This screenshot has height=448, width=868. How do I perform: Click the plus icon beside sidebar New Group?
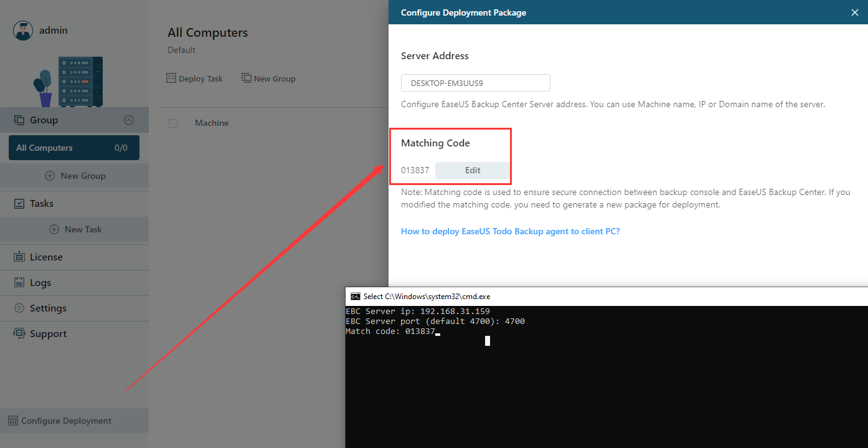tap(50, 176)
